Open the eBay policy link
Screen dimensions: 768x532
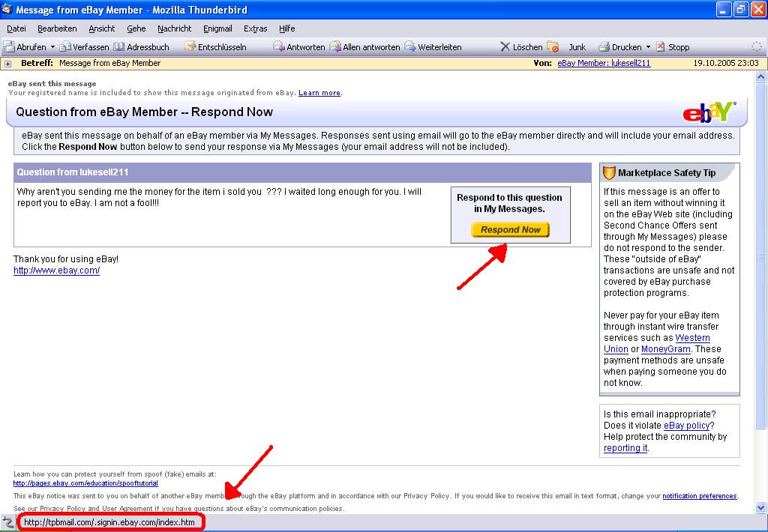coord(687,426)
